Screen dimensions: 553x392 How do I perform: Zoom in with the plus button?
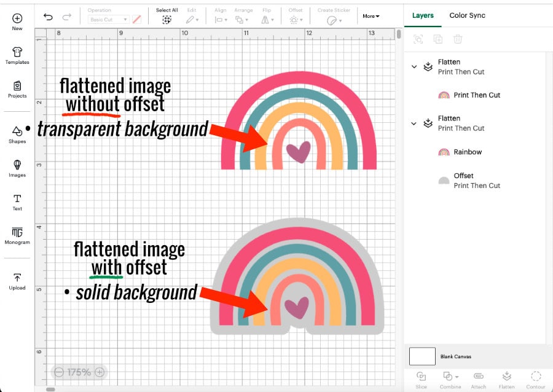pyautogui.click(x=100, y=372)
